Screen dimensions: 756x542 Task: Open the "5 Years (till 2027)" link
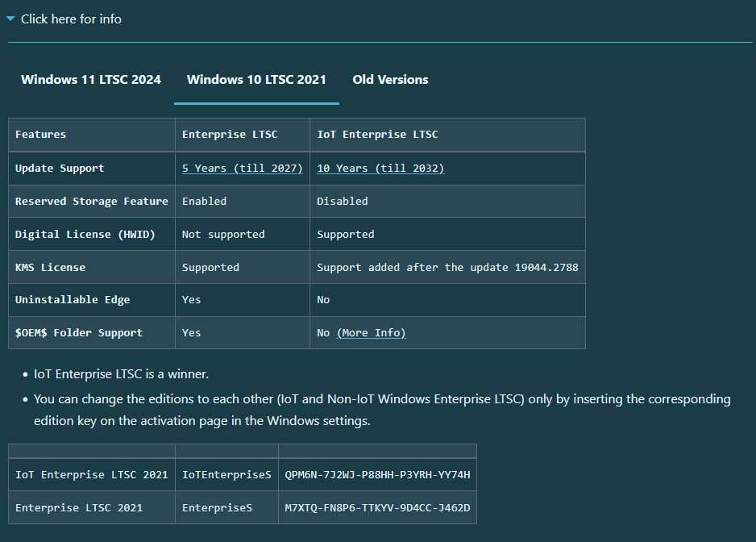tap(242, 169)
